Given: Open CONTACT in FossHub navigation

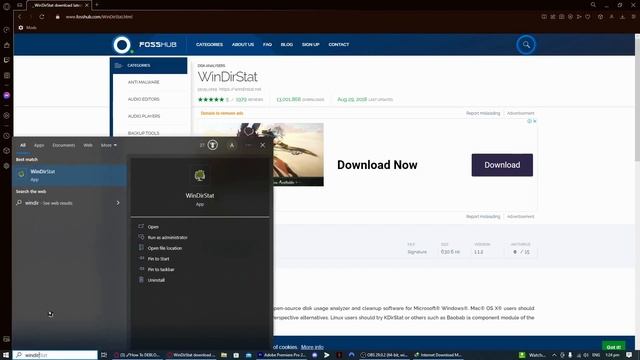Looking at the screenshot, I should point(339,44).
